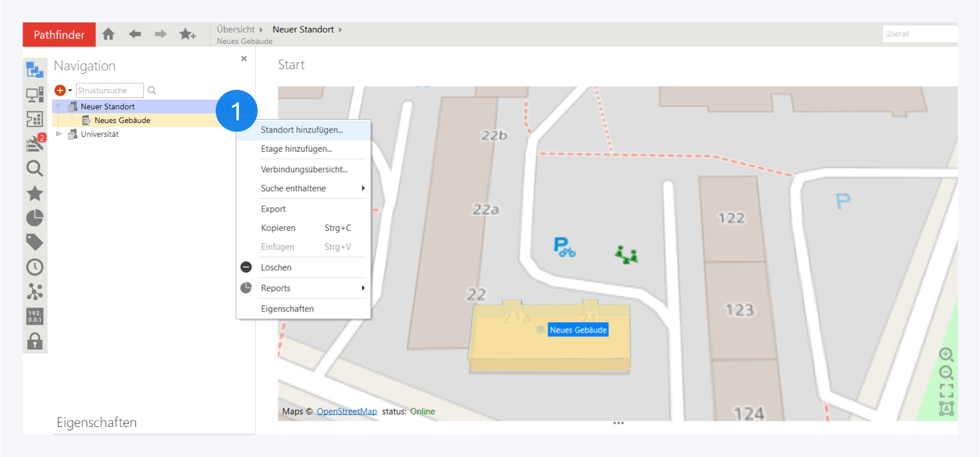
Task: Select the clock history icon in sidebar
Action: [x=35, y=267]
